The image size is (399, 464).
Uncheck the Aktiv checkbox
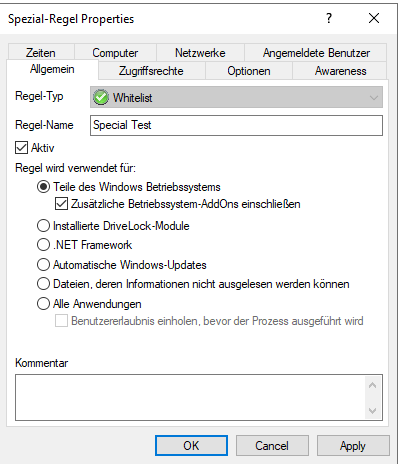(x=21, y=147)
